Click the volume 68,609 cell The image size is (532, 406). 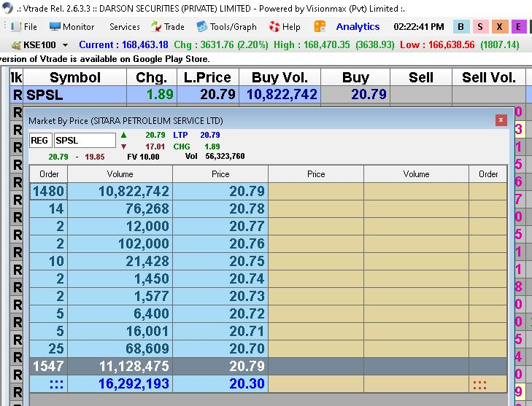(120, 348)
